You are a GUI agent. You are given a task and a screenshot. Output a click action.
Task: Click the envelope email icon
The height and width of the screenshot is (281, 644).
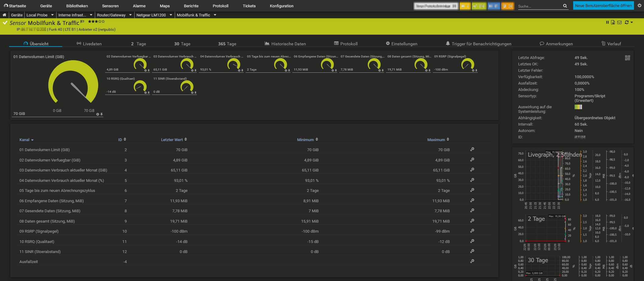619,22
